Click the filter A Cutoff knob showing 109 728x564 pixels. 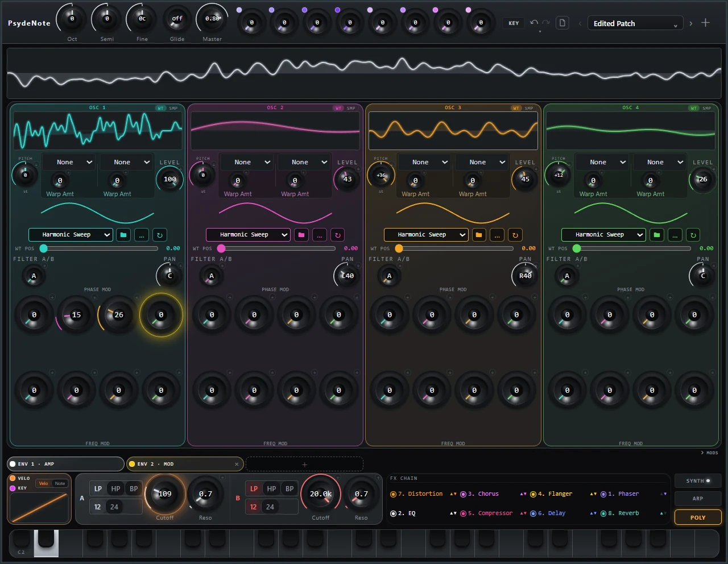click(x=165, y=494)
